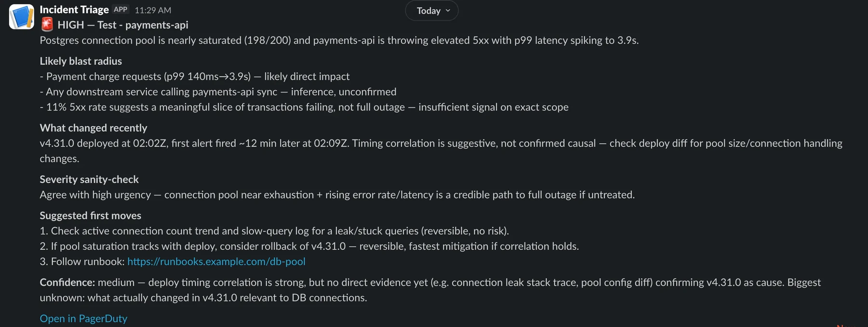This screenshot has height=327, width=868.
Task: Click the Likely blast radius heading
Action: [81, 61]
